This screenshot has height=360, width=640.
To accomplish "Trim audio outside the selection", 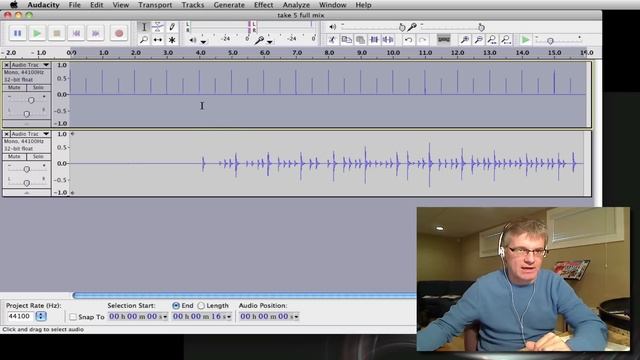I will click(374, 40).
